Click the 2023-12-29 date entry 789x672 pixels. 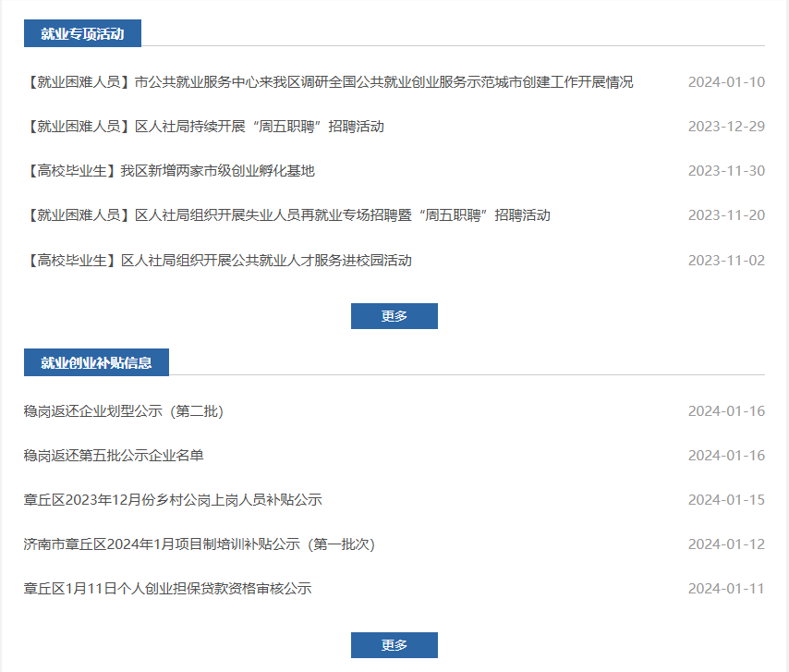coord(726,127)
